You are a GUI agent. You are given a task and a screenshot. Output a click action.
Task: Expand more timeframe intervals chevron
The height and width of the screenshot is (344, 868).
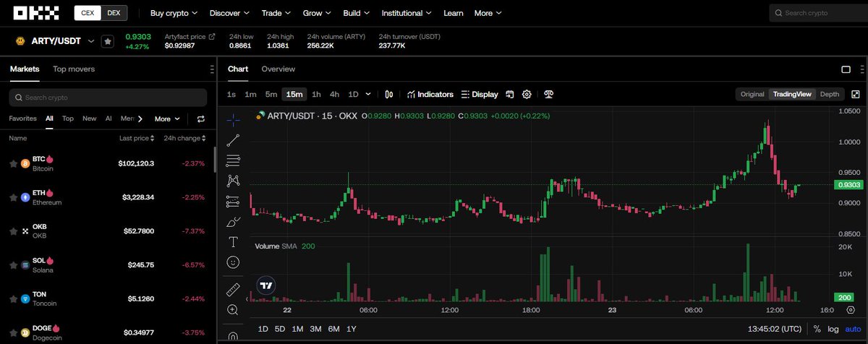point(368,94)
